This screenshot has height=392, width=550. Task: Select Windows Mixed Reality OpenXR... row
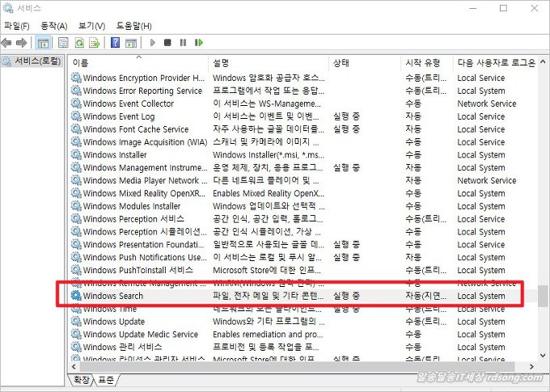coord(303,193)
